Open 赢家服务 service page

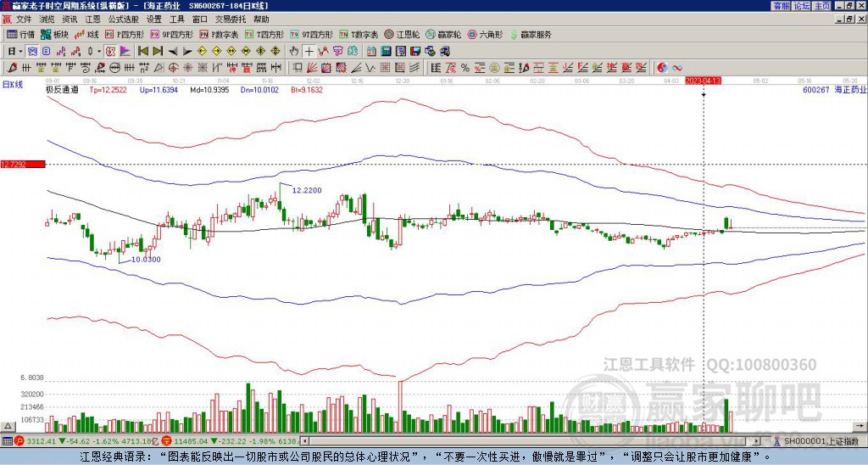[x=531, y=34]
